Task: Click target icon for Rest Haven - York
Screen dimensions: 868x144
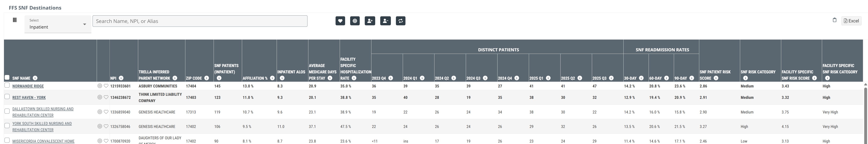Action: tap(100, 97)
